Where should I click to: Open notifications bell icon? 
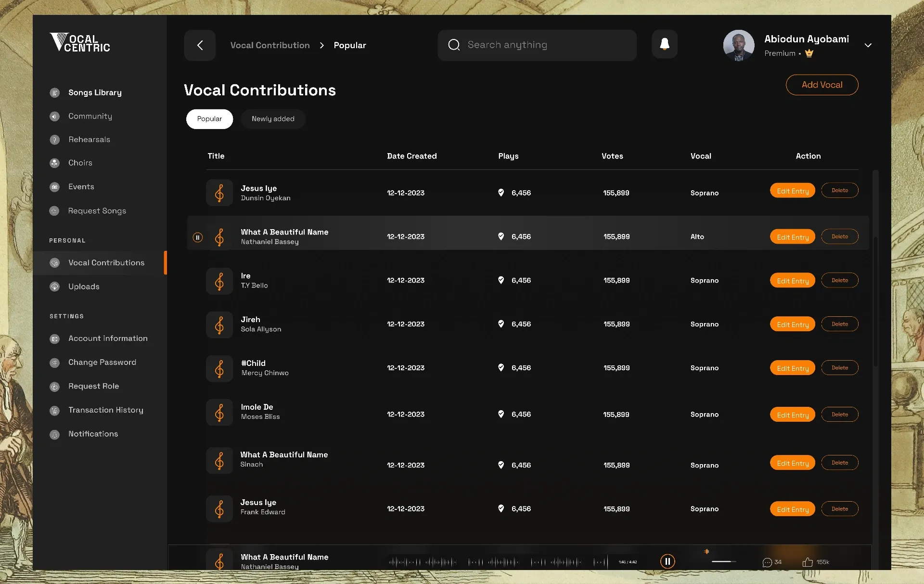point(665,44)
